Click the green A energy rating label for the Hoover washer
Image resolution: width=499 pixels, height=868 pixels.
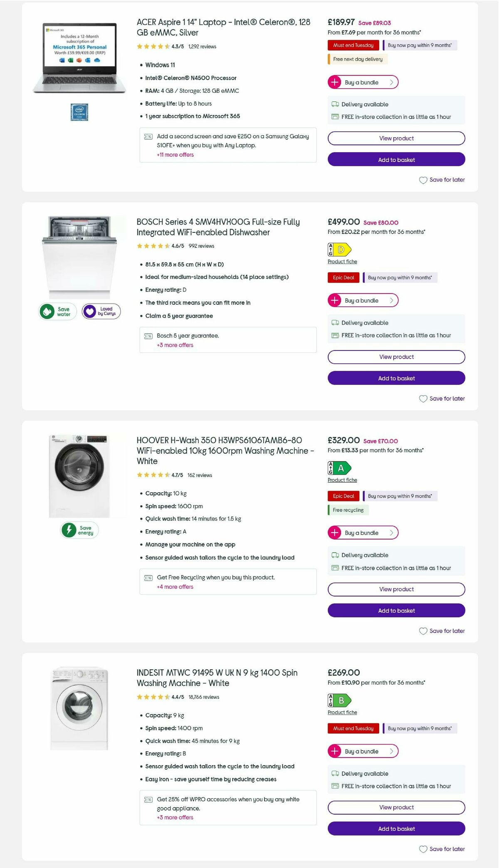[339, 468]
